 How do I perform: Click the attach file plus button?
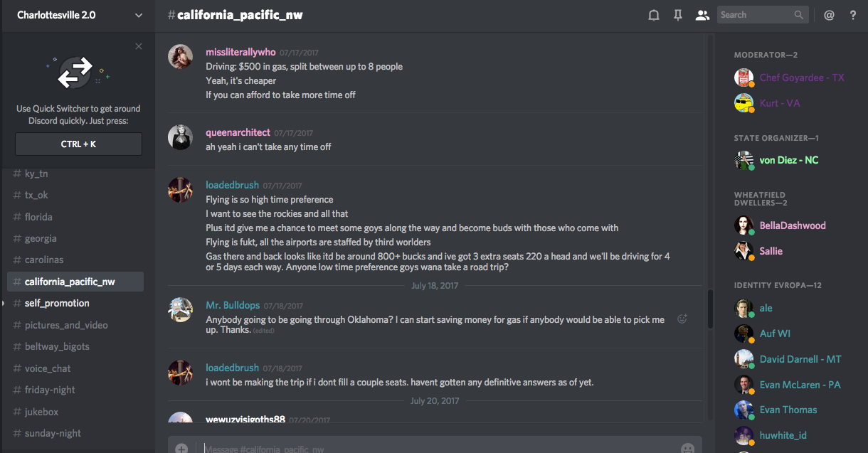pos(181,448)
